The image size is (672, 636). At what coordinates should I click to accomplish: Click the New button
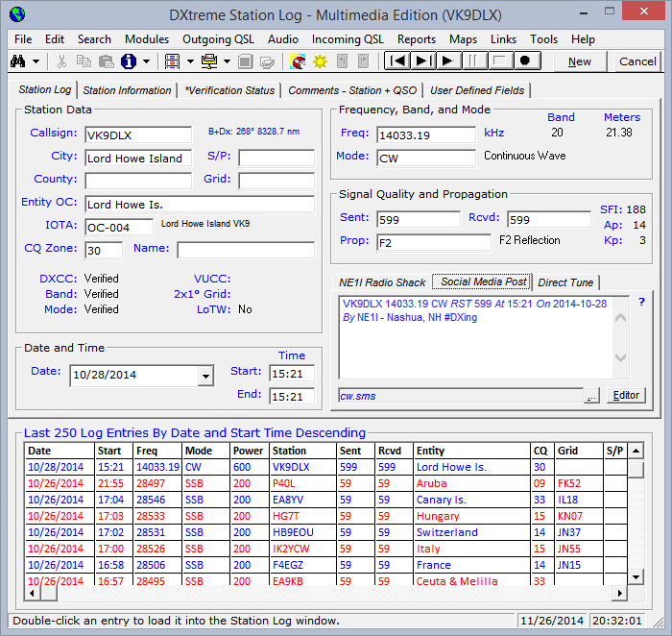(x=580, y=61)
